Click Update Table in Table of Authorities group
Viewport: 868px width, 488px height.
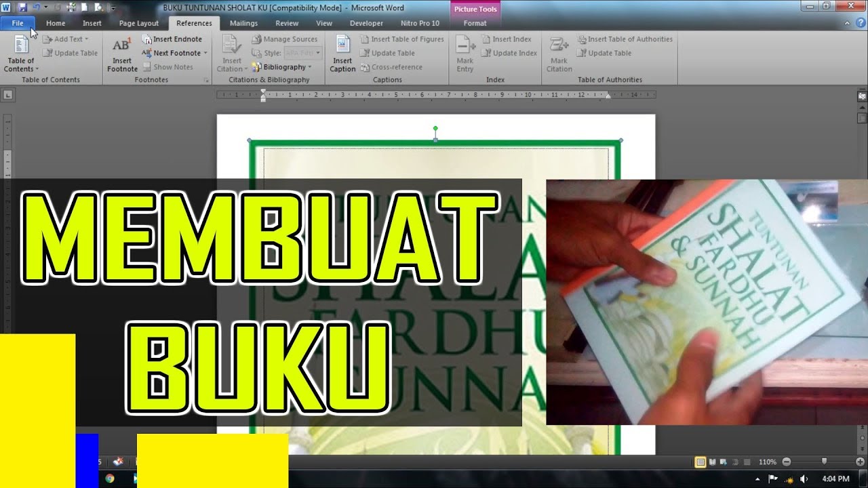[604, 53]
